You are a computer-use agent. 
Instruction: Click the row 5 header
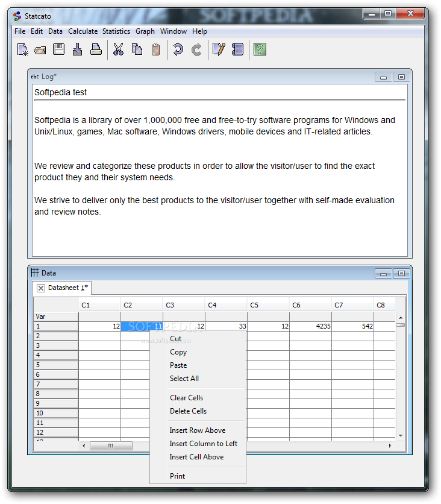click(56, 365)
